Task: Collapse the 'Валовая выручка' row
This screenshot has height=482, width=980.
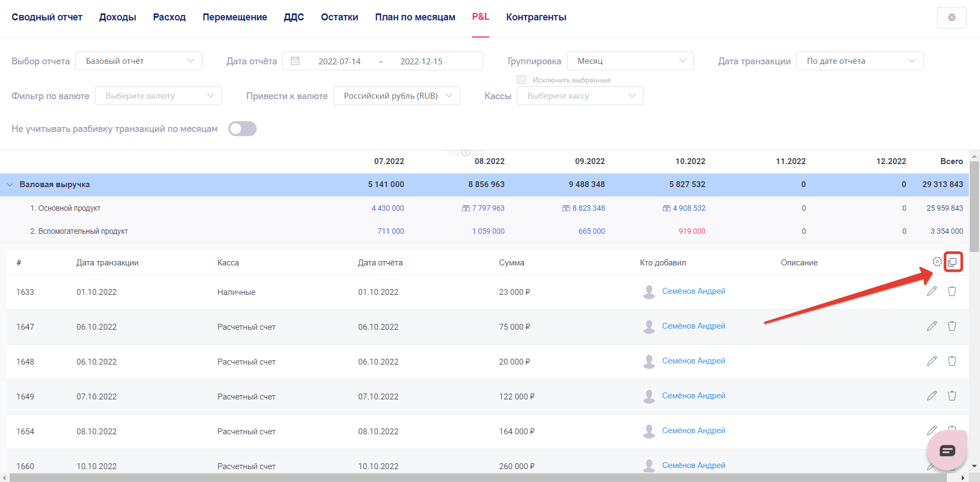Action: [10, 184]
